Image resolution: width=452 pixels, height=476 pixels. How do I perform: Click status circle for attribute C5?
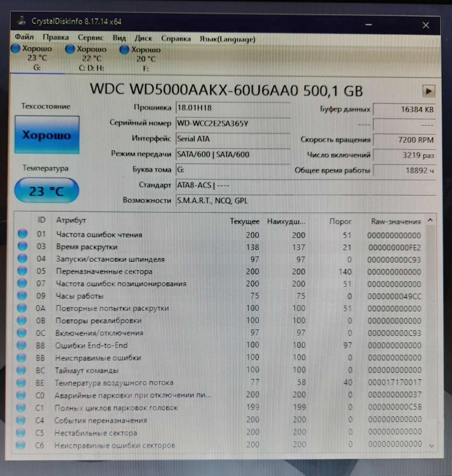[20, 432]
